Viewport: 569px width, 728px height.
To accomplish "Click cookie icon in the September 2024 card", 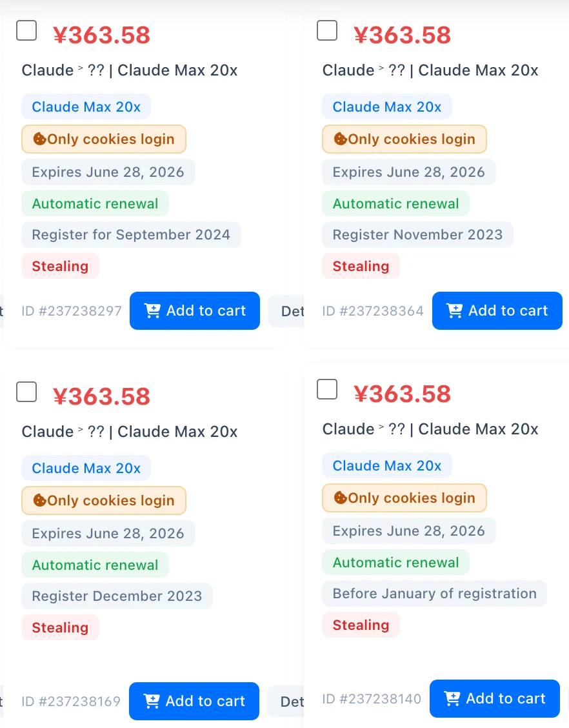I will pos(40,139).
